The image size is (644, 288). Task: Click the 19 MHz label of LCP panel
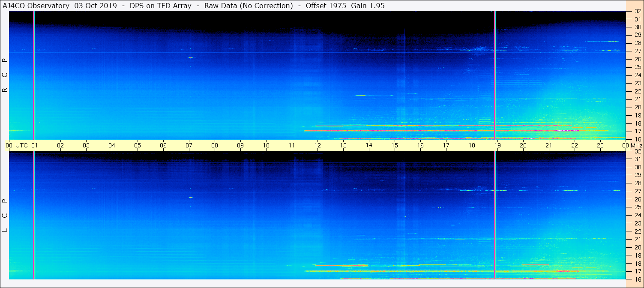638,255
